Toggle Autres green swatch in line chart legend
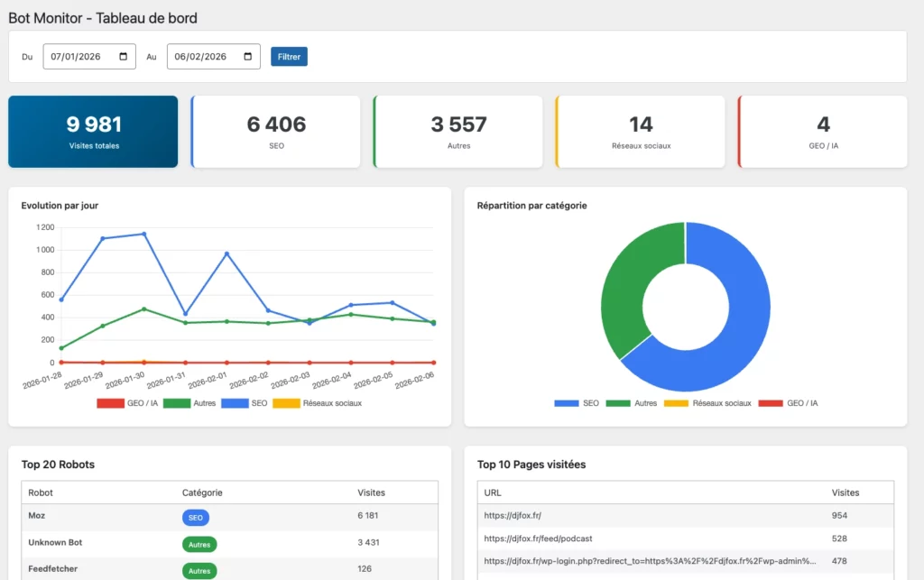This screenshot has width=924, height=580. tap(177, 403)
